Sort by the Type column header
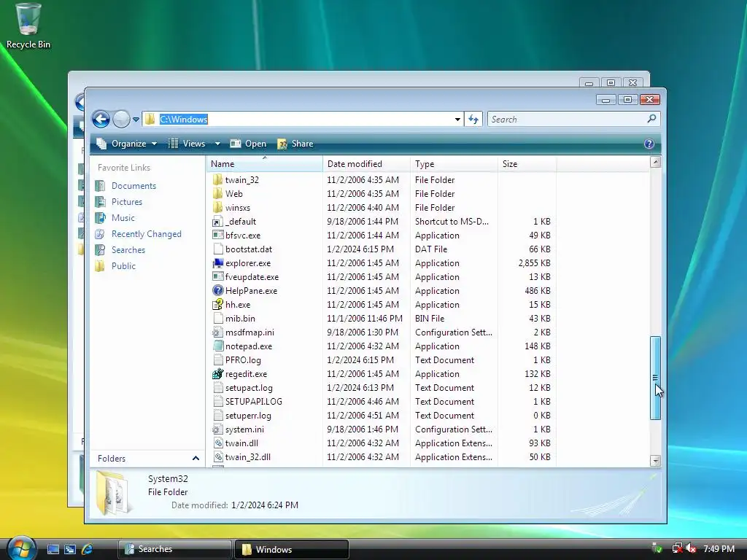 point(454,164)
